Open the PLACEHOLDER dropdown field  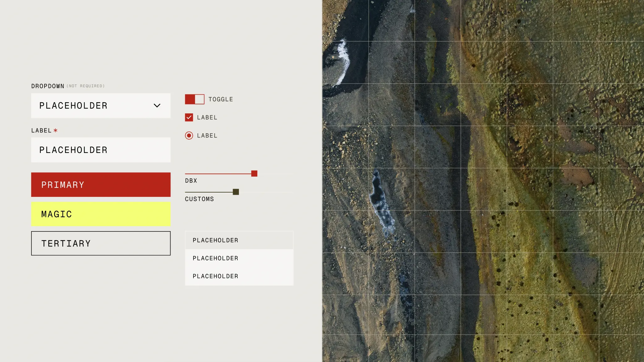pos(100,106)
